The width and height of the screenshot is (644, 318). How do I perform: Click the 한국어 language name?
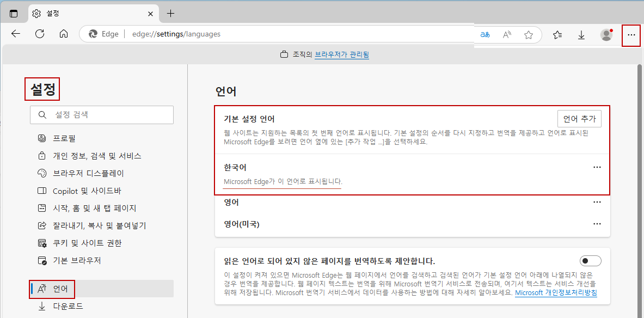[x=235, y=167]
